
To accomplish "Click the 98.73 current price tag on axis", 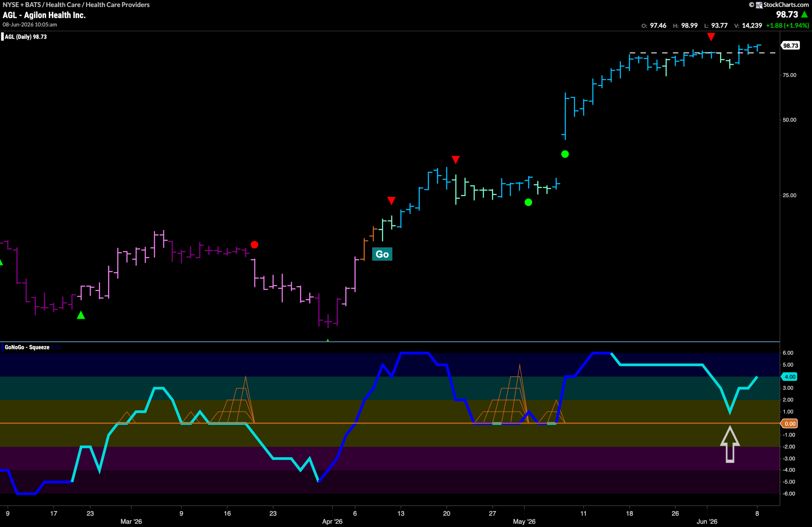I will coord(790,46).
